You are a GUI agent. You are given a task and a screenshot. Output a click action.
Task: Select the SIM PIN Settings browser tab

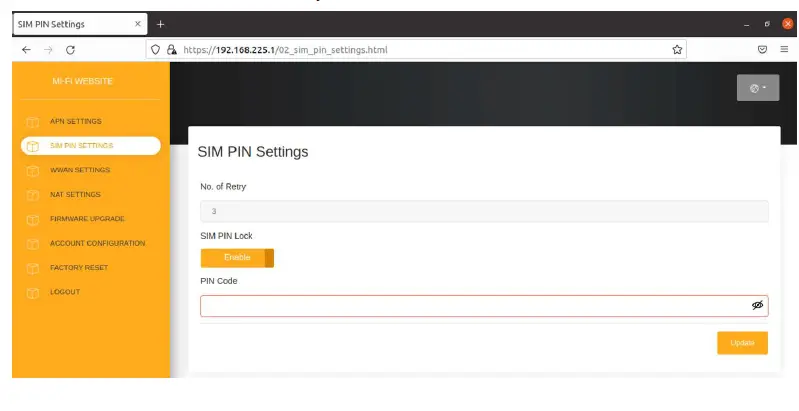(80, 24)
